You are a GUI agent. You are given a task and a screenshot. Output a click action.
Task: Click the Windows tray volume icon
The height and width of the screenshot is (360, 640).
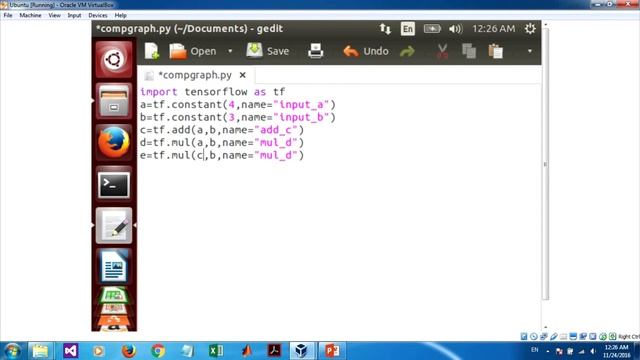click(593, 351)
